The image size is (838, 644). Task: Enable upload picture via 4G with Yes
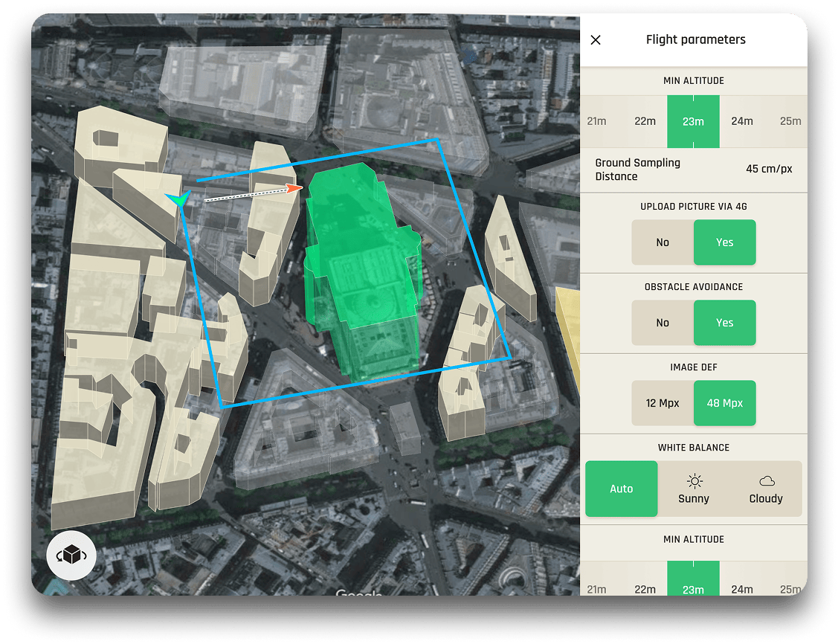click(x=724, y=242)
